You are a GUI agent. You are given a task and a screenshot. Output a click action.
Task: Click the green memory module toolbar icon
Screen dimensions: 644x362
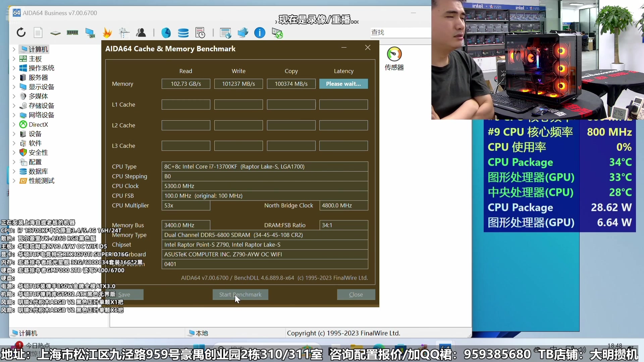[72, 33]
